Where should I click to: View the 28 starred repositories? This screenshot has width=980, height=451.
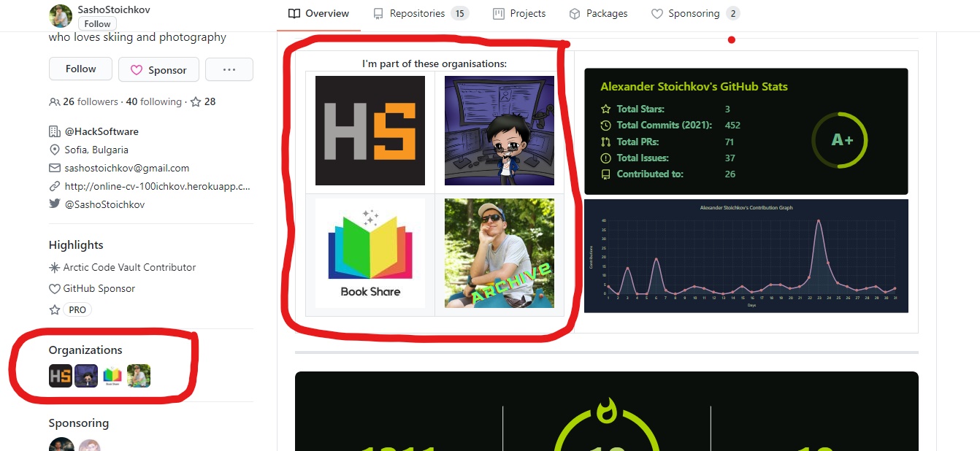(x=203, y=102)
